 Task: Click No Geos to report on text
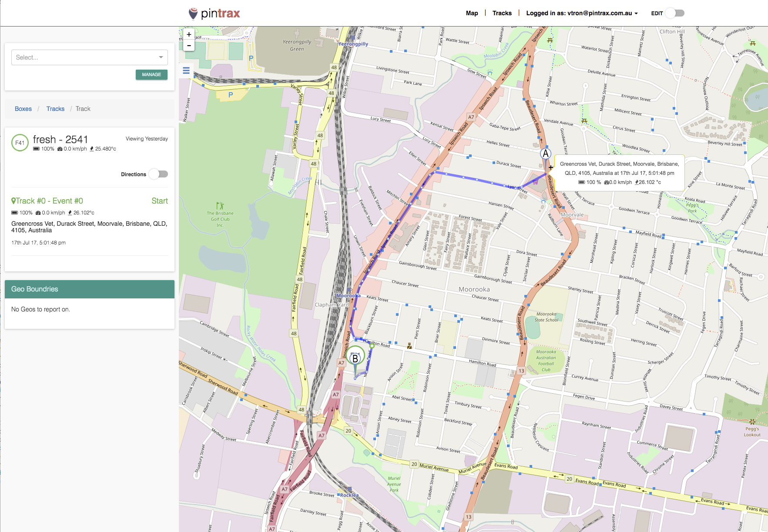[40, 309]
